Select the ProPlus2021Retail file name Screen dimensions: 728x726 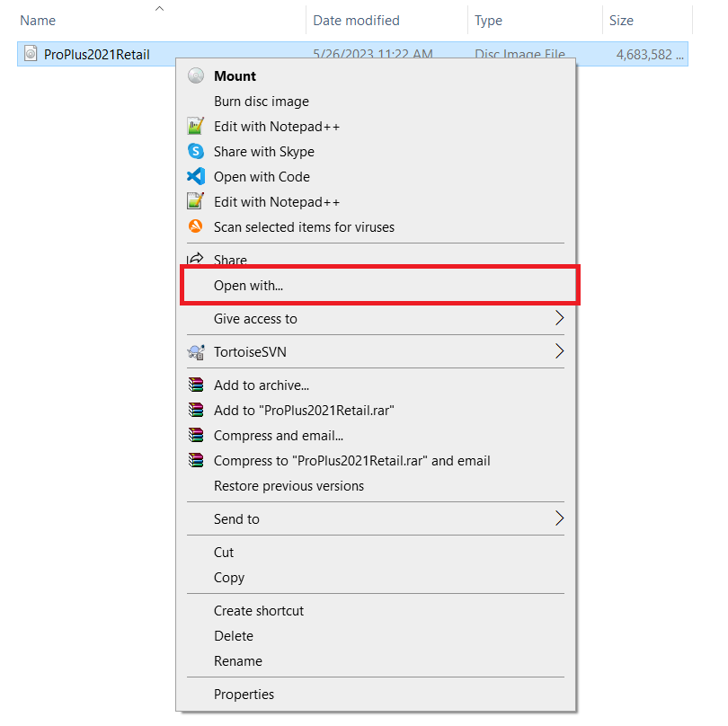click(96, 54)
